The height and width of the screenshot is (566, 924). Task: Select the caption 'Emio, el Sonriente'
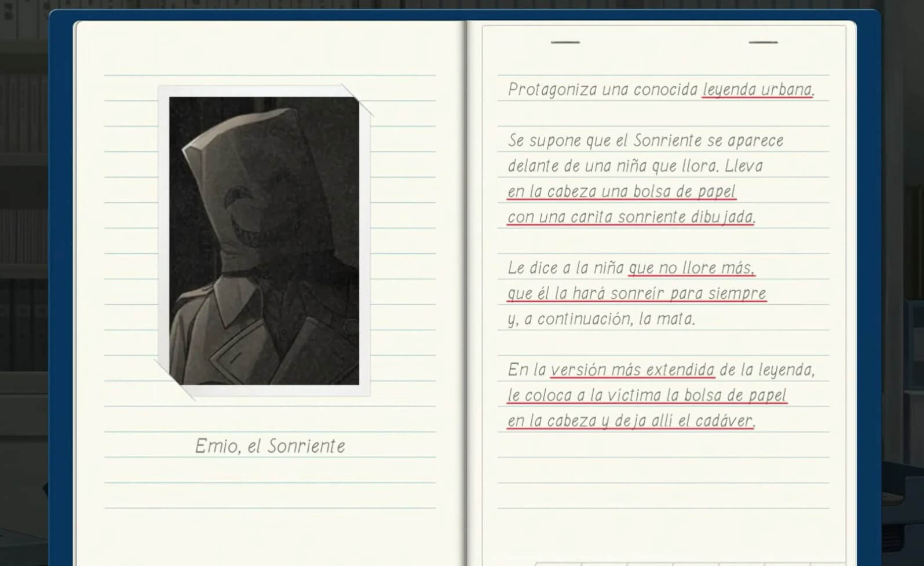click(270, 446)
